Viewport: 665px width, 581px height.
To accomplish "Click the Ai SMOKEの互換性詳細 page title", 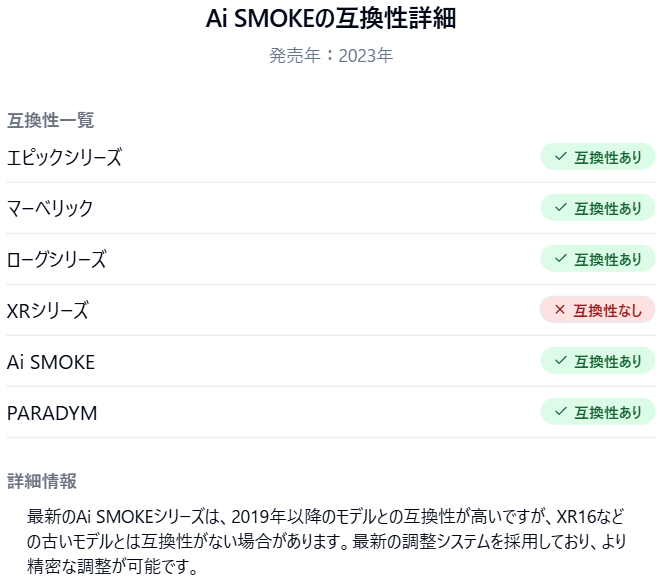I will point(331,19).
